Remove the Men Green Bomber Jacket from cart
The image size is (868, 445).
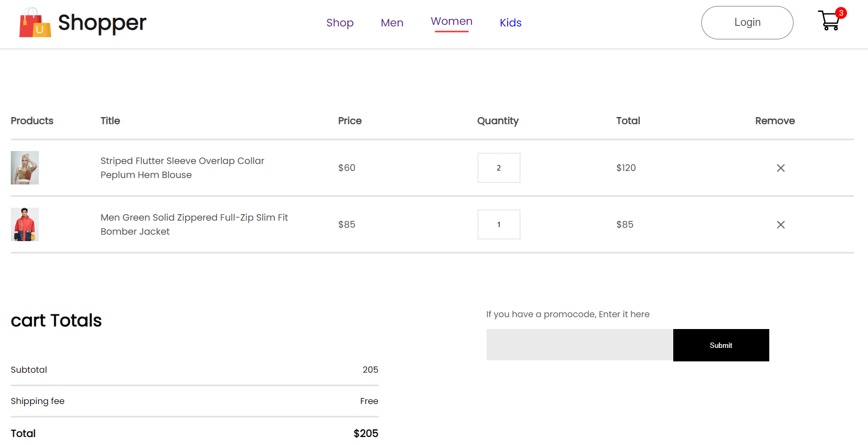point(780,225)
